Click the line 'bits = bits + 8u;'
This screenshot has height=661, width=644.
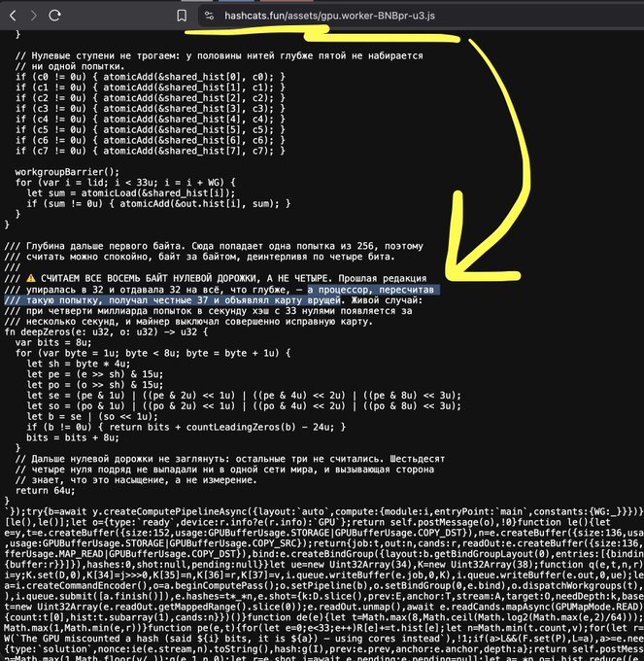[73, 437]
